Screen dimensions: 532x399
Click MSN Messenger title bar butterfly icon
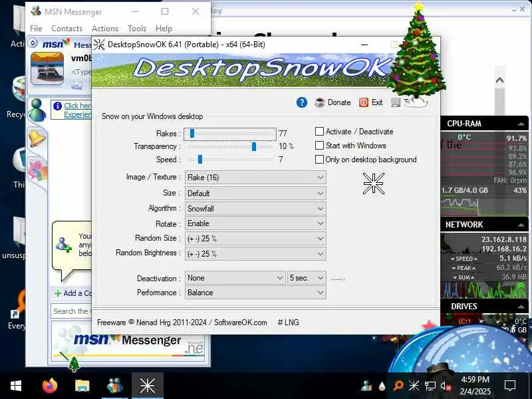36,11
